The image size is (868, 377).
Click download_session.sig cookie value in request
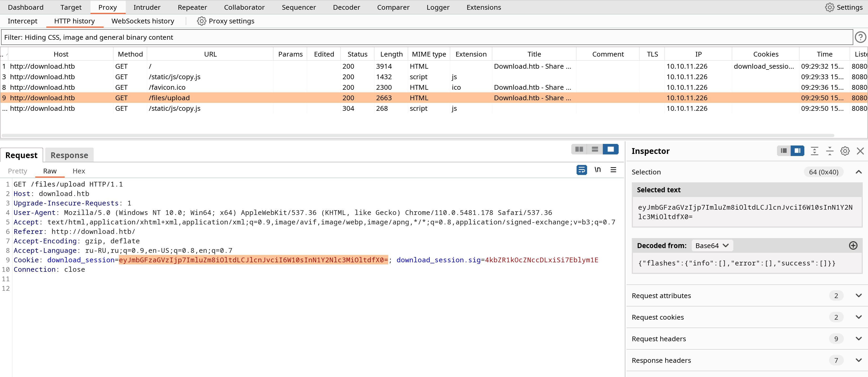(541, 260)
